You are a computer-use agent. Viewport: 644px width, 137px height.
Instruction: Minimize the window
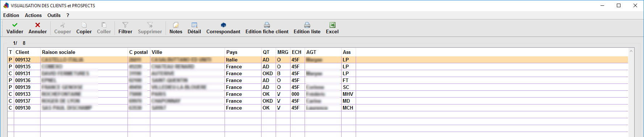point(602,5)
